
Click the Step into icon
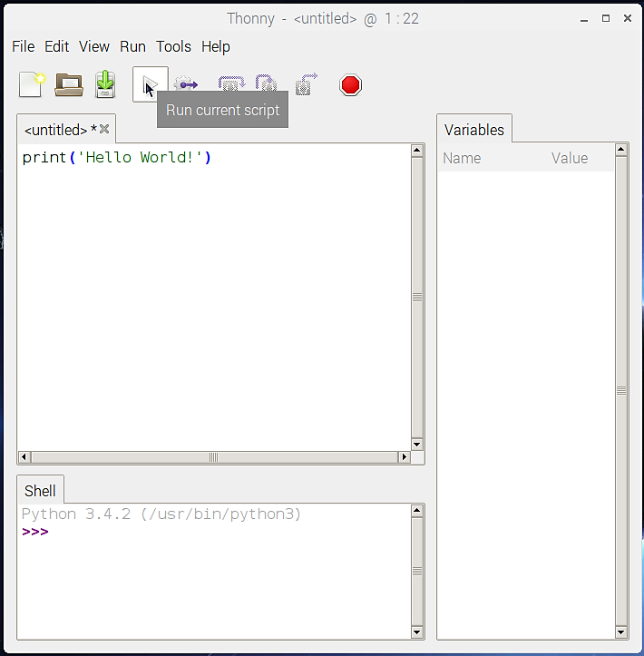tap(266, 83)
